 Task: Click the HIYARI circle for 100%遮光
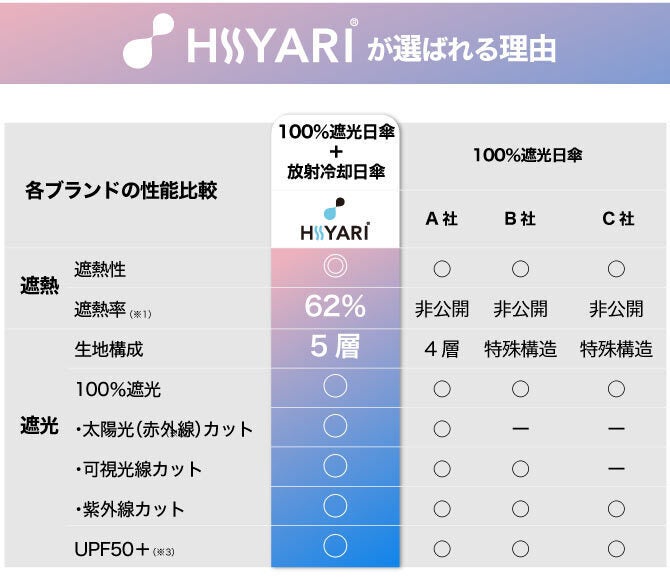coord(335,386)
